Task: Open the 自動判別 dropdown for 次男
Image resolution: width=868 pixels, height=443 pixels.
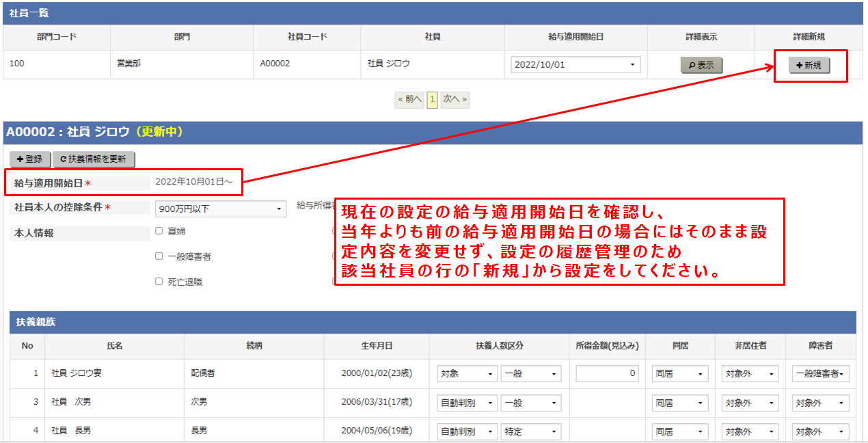Action: [467, 403]
